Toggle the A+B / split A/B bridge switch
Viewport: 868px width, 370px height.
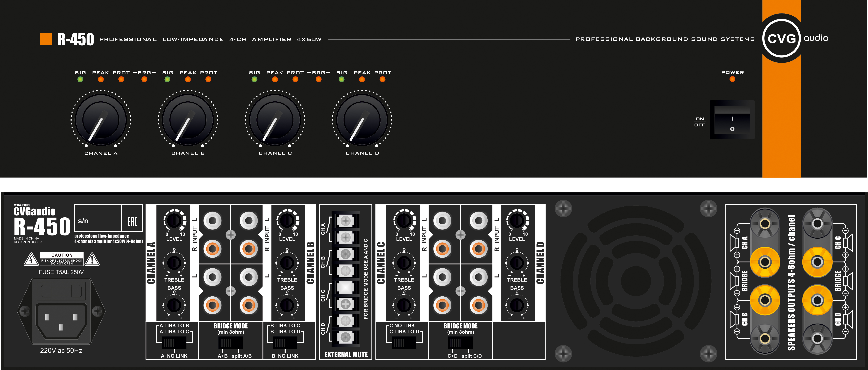(x=231, y=343)
